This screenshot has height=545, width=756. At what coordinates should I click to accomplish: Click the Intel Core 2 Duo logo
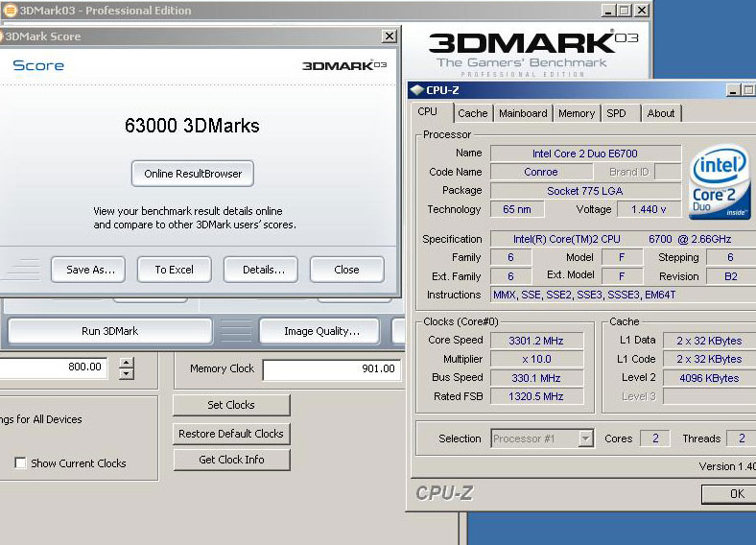(x=720, y=181)
